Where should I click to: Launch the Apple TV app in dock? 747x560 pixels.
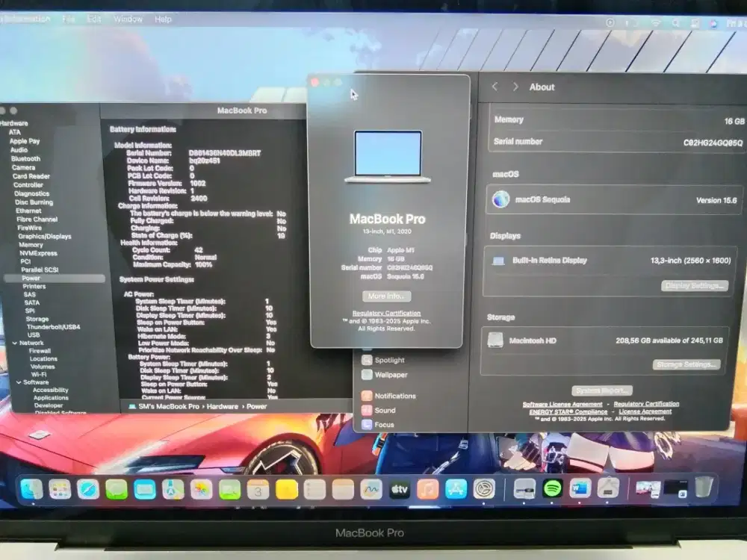coord(400,490)
